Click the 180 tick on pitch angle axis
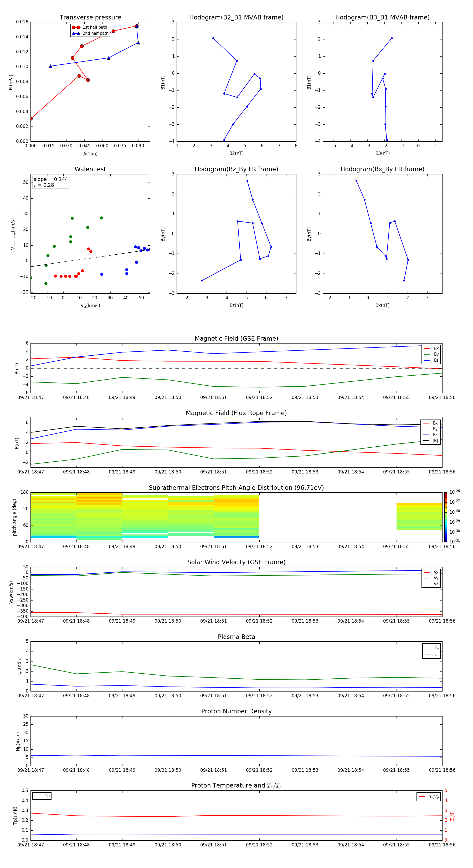The height and width of the screenshot is (868, 473). coord(25,492)
